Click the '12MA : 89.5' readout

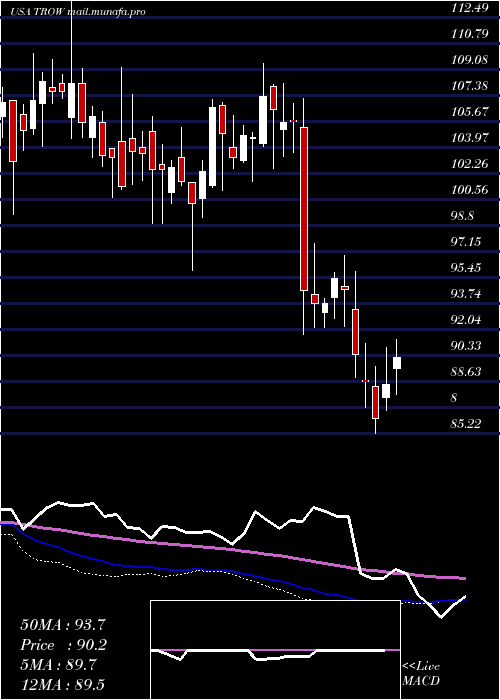click(x=63, y=685)
